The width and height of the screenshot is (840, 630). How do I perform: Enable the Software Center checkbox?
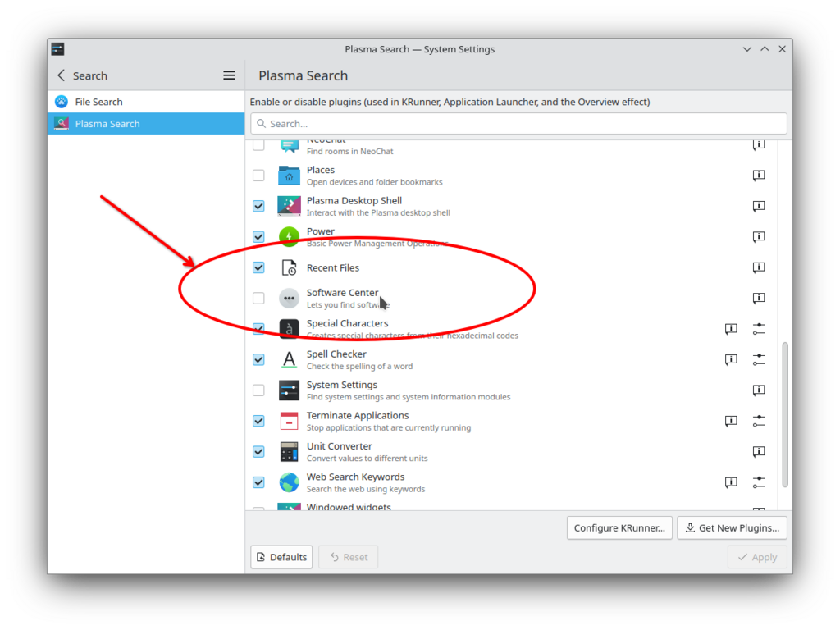point(258,298)
